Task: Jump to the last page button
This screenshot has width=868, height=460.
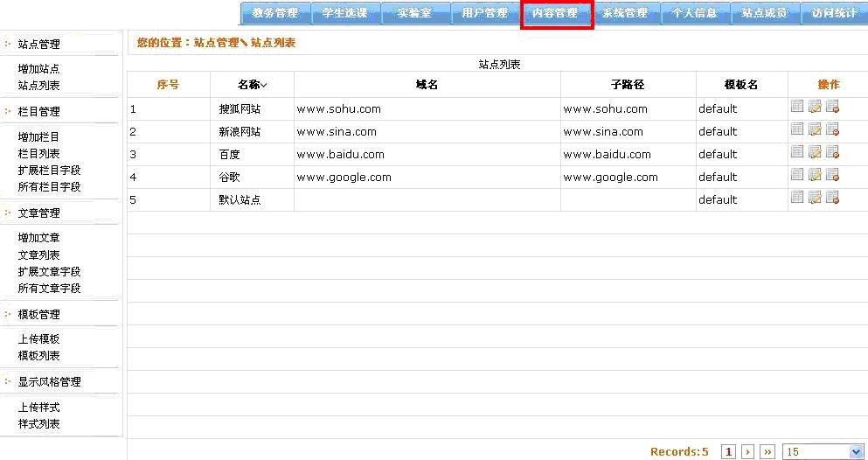Action: tap(767, 451)
